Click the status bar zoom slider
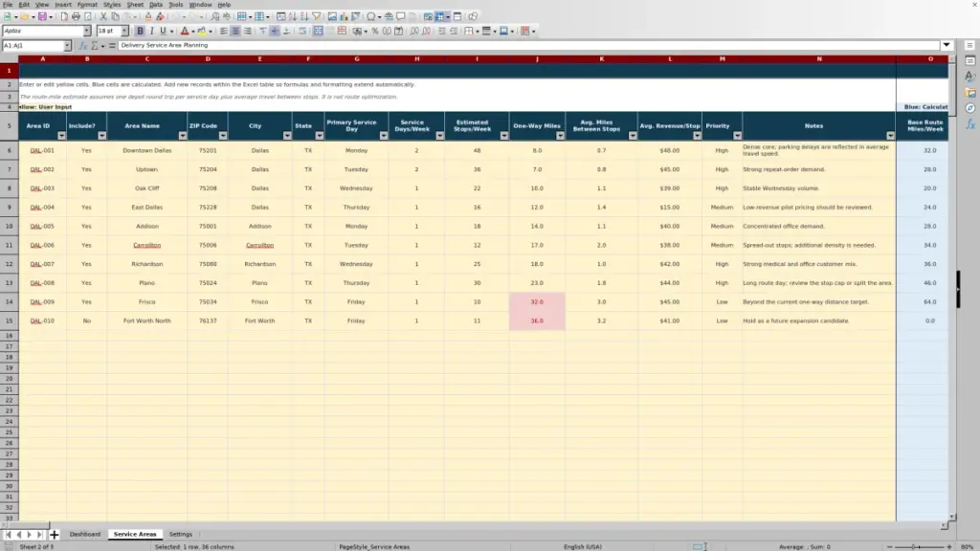 point(920,547)
